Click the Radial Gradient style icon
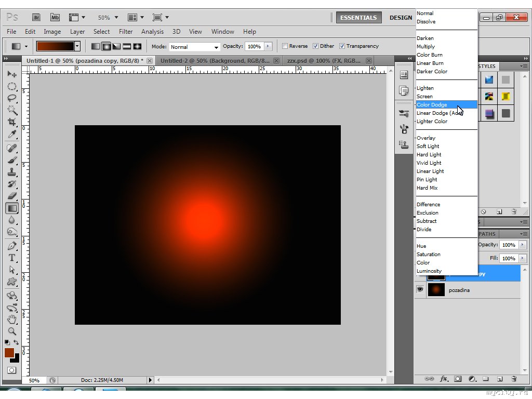The height and width of the screenshot is (399, 532). 106,46
